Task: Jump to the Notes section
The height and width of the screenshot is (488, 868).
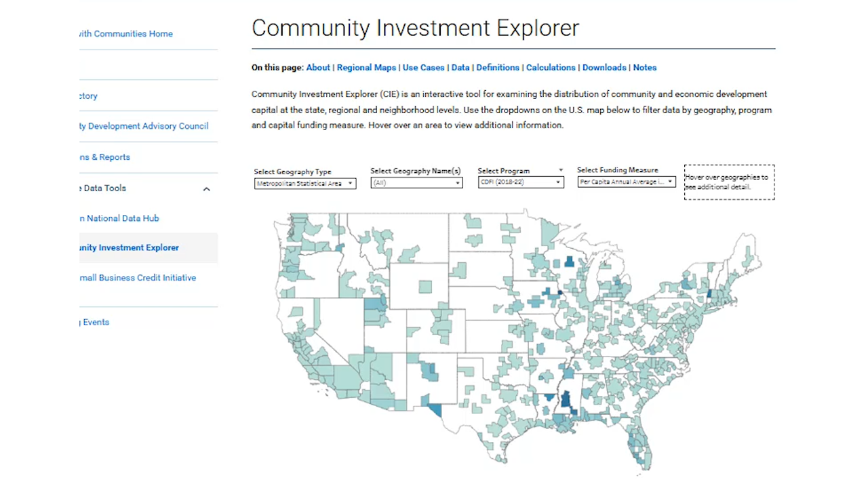Action: point(645,68)
